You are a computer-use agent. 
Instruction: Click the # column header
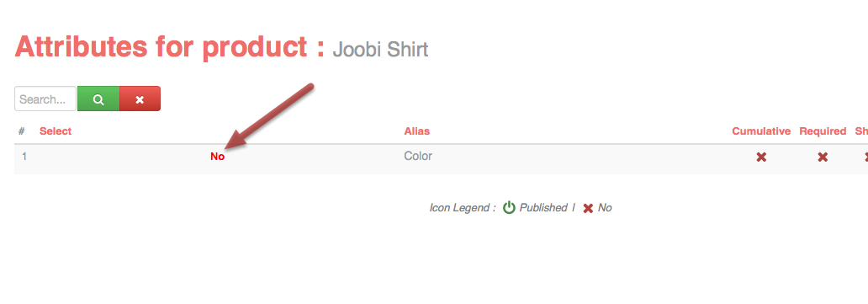(22, 131)
